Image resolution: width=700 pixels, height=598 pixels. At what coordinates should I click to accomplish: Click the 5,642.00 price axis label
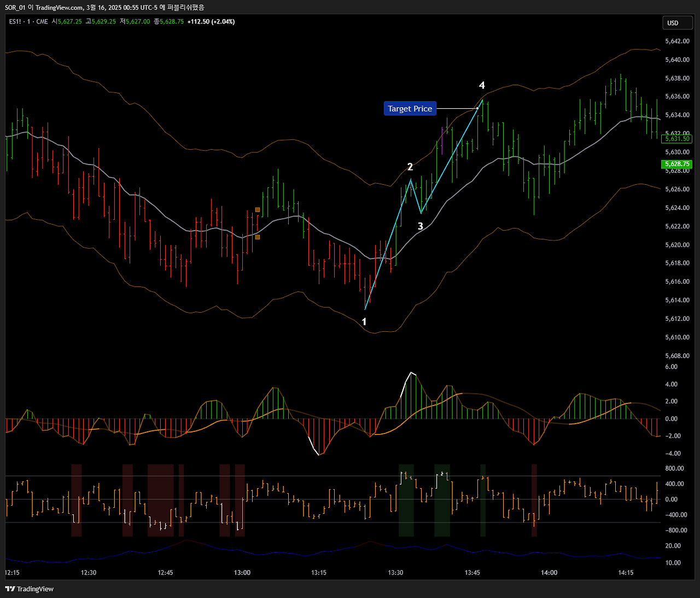(x=677, y=42)
